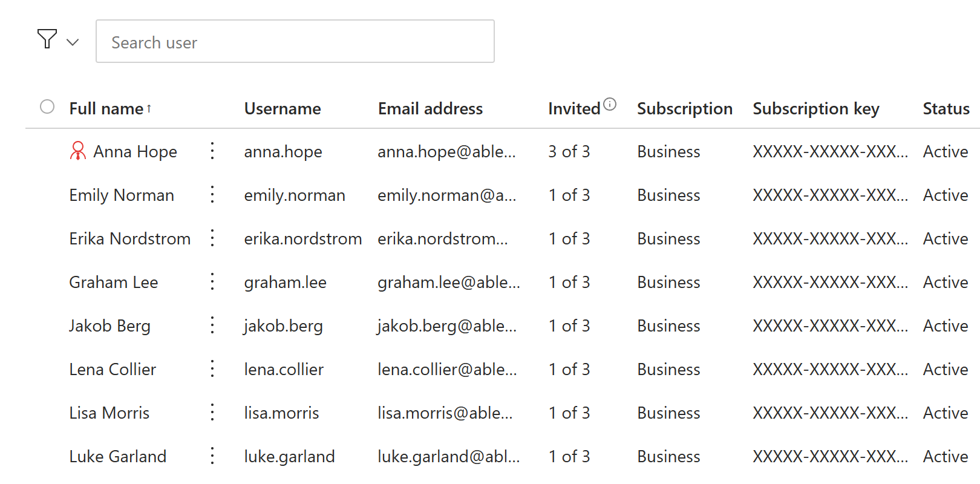Expand the filter dropdown chevron
The image size is (980, 484).
[73, 42]
